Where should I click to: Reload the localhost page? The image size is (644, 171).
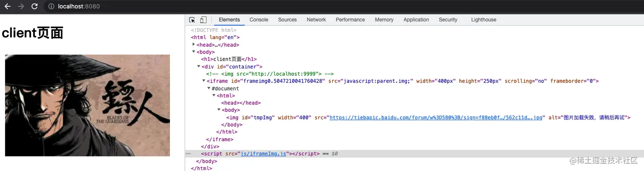[34, 6]
